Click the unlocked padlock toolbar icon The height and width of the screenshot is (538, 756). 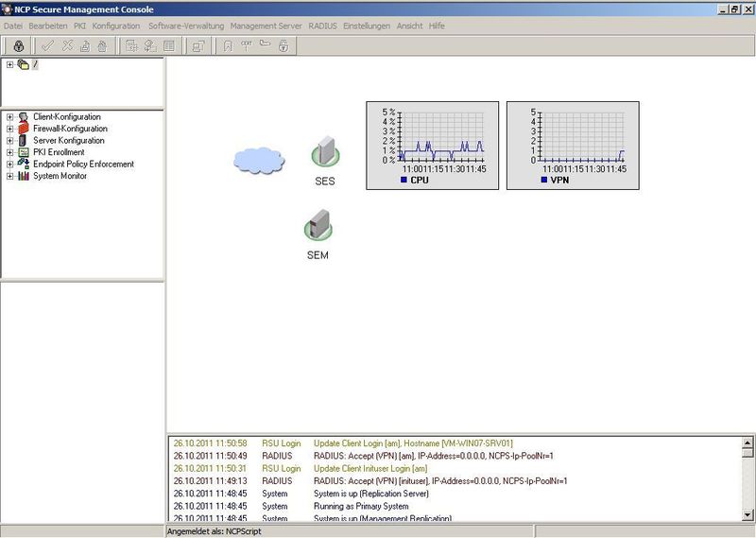point(283,45)
